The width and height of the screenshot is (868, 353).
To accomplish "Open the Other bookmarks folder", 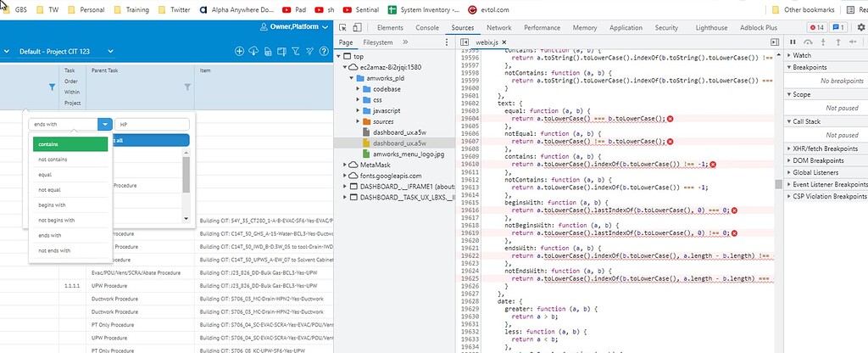I will click(803, 9).
